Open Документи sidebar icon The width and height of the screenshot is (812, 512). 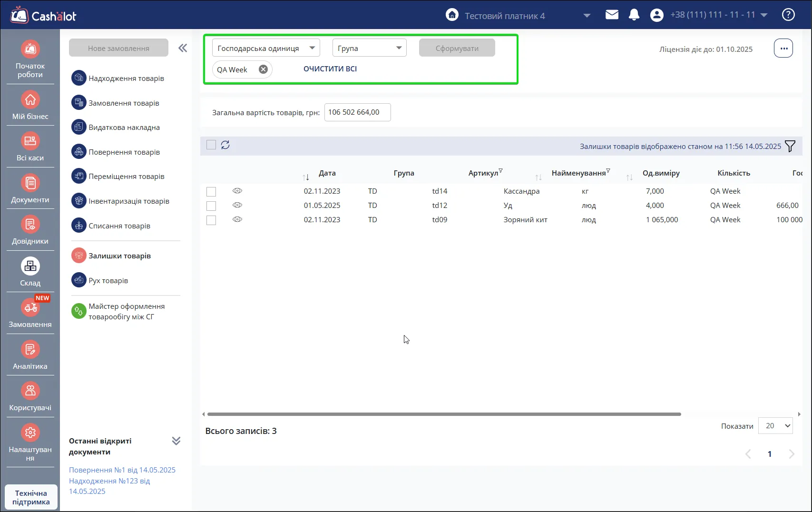coord(30,183)
